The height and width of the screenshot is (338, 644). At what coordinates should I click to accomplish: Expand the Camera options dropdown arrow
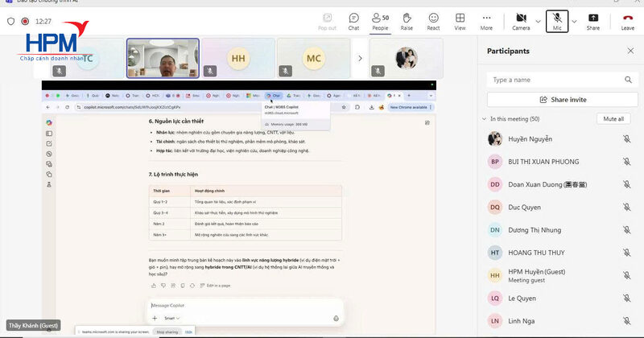(x=537, y=20)
